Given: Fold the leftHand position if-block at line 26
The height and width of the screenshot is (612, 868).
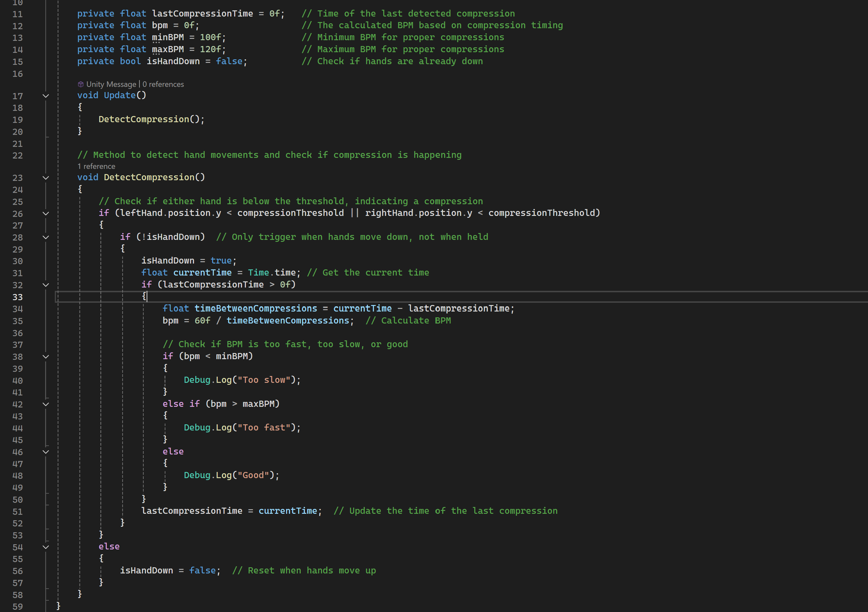Looking at the screenshot, I should pyautogui.click(x=46, y=214).
